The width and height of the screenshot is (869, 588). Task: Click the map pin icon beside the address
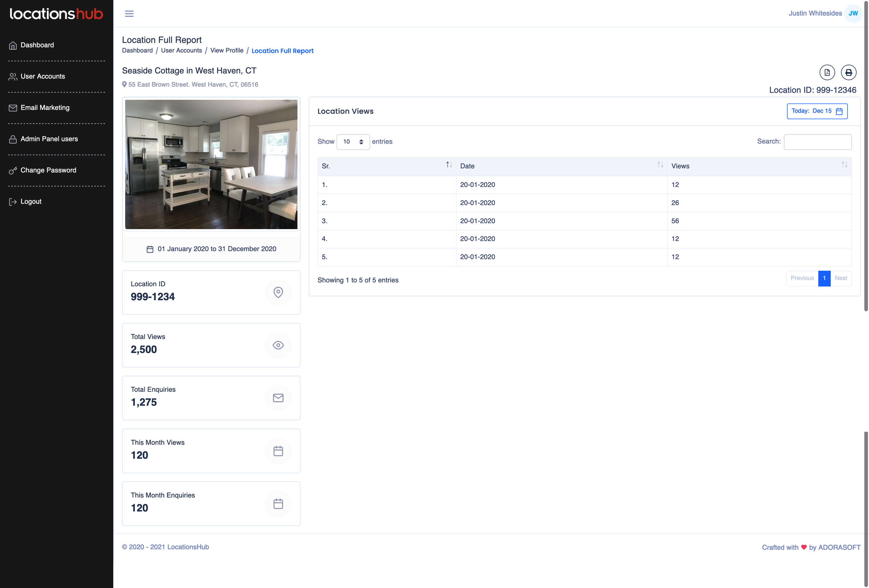(124, 84)
